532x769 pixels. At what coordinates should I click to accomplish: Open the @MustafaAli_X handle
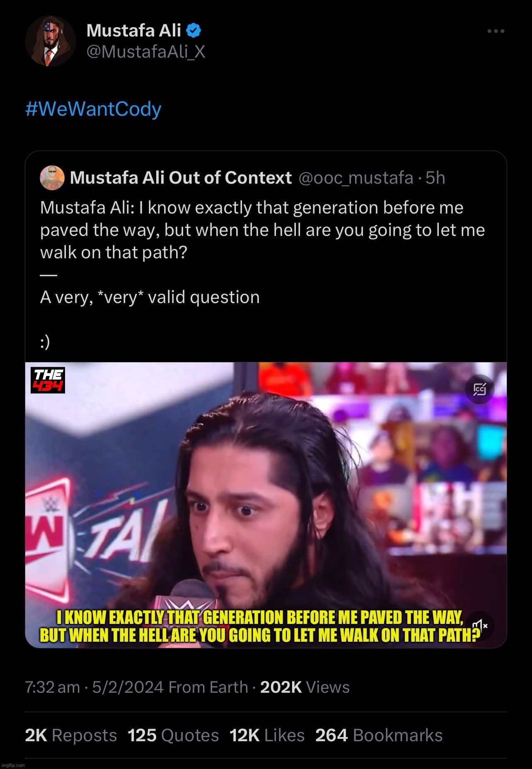pos(146,52)
